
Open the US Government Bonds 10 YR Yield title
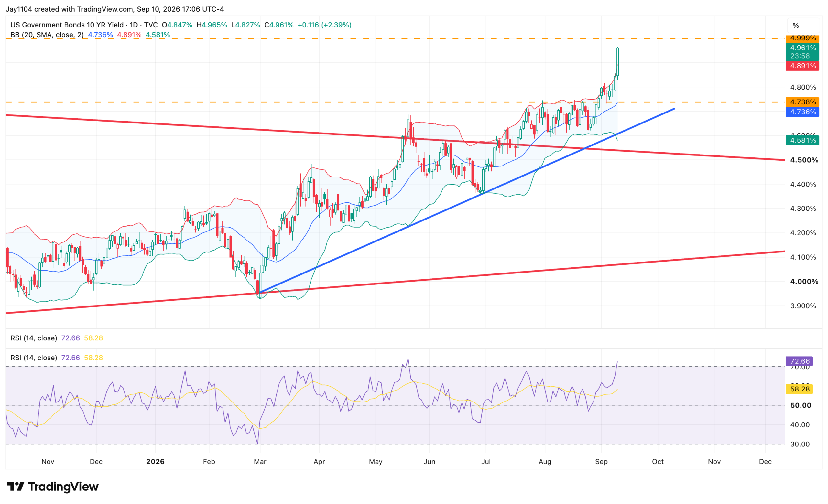click(x=67, y=25)
